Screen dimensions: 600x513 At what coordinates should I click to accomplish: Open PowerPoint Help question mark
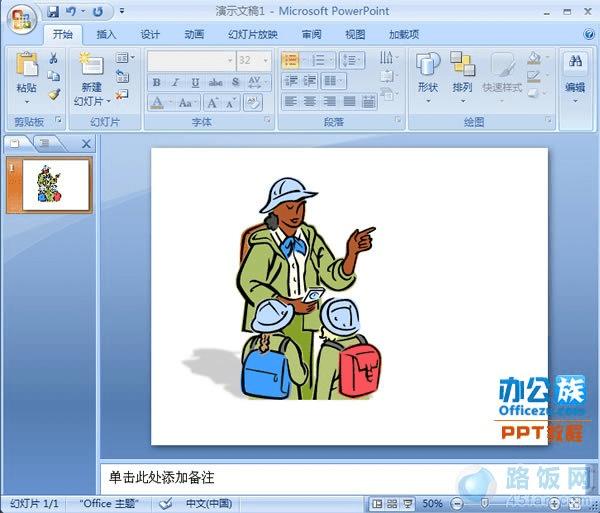[x=589, y=34]
